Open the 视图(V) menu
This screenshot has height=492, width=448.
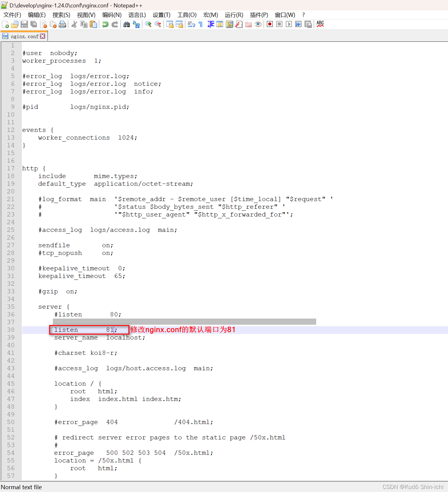click(x=86, y=15)
